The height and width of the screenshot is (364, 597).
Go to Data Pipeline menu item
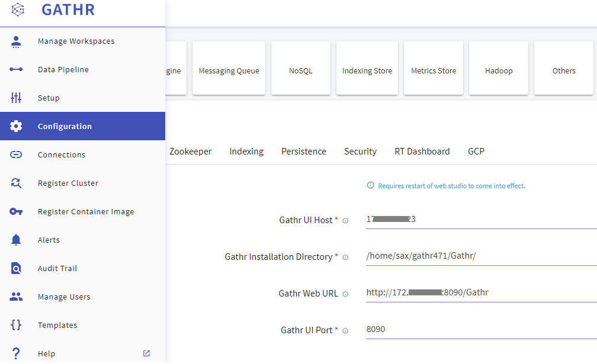tap(83, 69)
